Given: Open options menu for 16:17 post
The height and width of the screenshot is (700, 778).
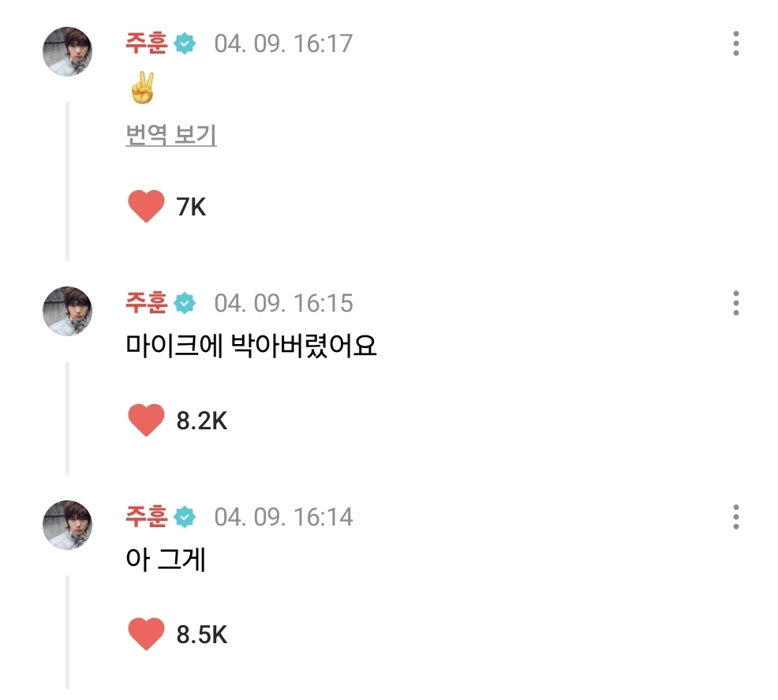Looking at the screenshot, I should click(x=735, y=43).
